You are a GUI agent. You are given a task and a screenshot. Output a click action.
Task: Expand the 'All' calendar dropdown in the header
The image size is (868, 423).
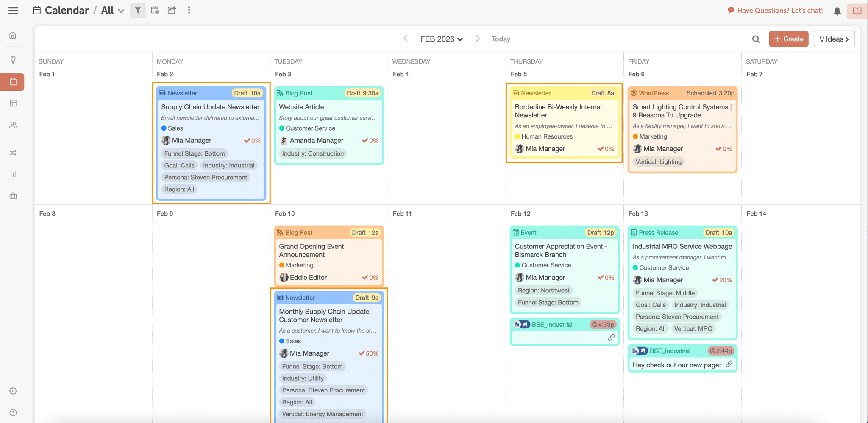click(111, 10)
